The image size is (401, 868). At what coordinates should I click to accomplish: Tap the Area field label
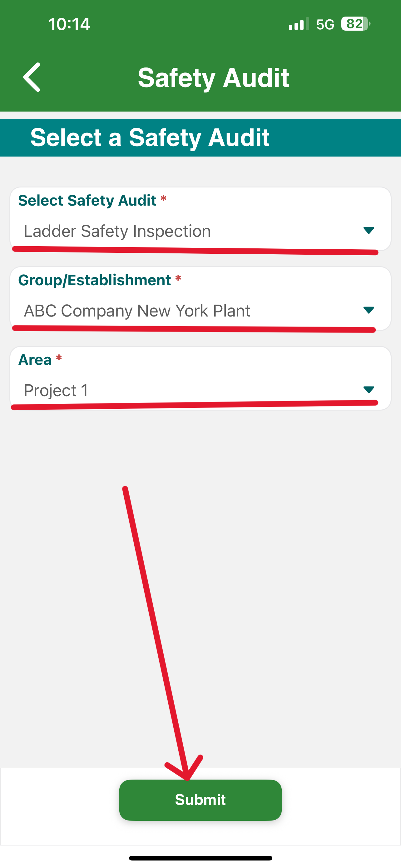(x=35, y=360)
